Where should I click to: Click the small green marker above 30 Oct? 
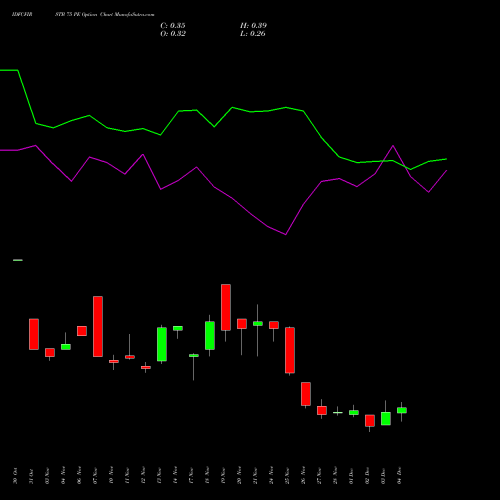point(18,260)
